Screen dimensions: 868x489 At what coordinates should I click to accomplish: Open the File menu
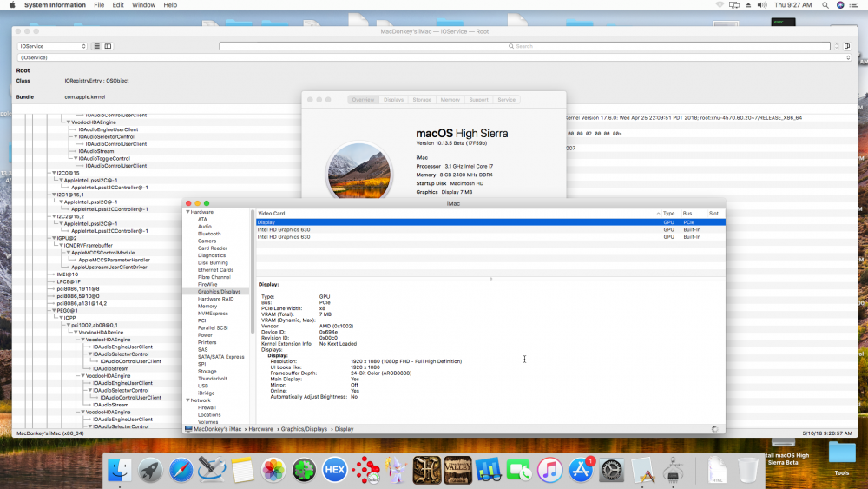pyautogui.click(x=99, y=5)
